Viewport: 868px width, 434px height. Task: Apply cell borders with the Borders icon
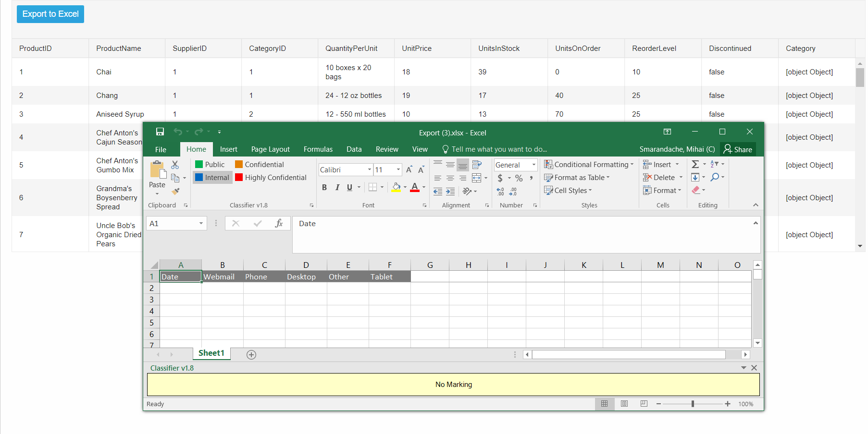(x=372, y=187)
